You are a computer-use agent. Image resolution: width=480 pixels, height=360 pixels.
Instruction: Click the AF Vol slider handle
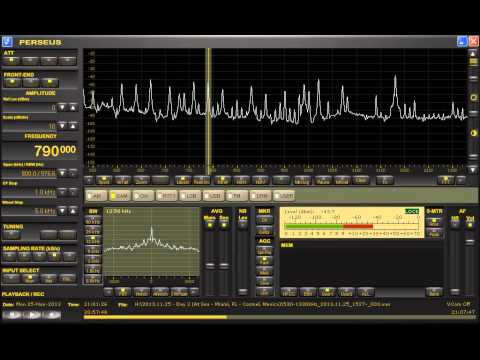470,241
